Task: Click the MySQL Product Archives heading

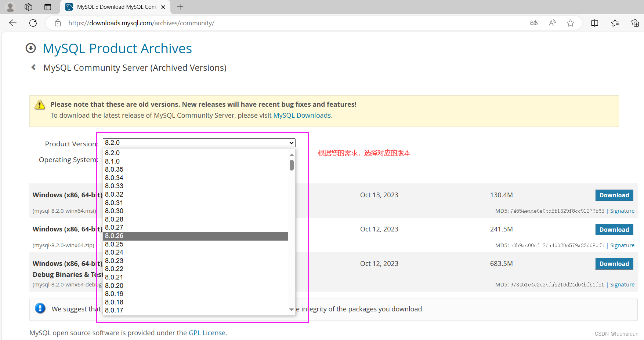Action: [117, 48]
